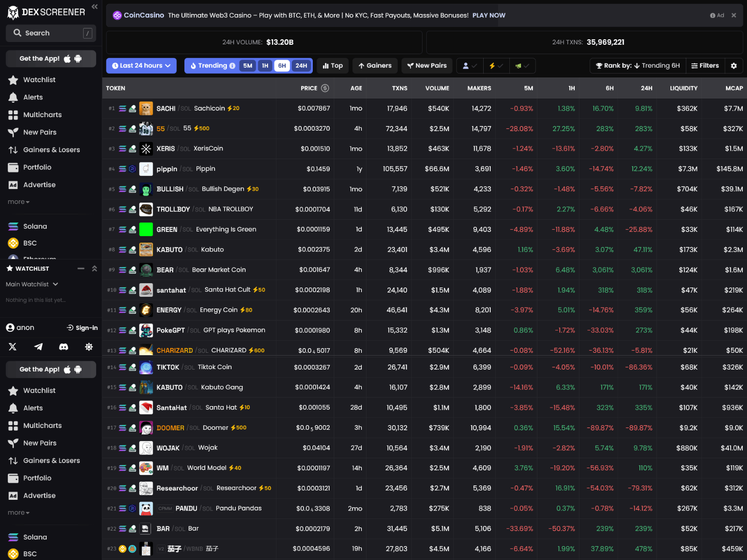Click the Solana chain icon in SACHI row
The width and height of the screenshot is (747, 560).
(122, 109)
